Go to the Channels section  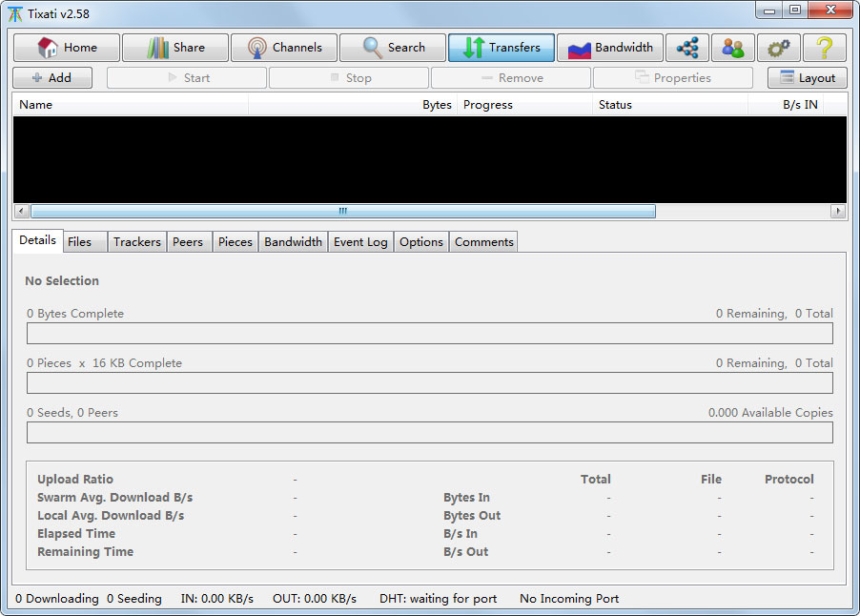(x=283, y=47)
